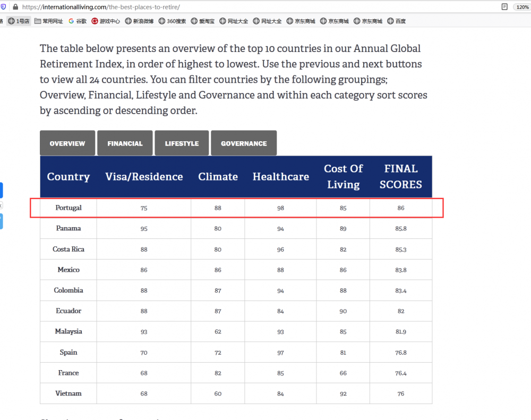Click the Costa Rica country cell
The height and width of the screenshot is (420, 531).
68,249
